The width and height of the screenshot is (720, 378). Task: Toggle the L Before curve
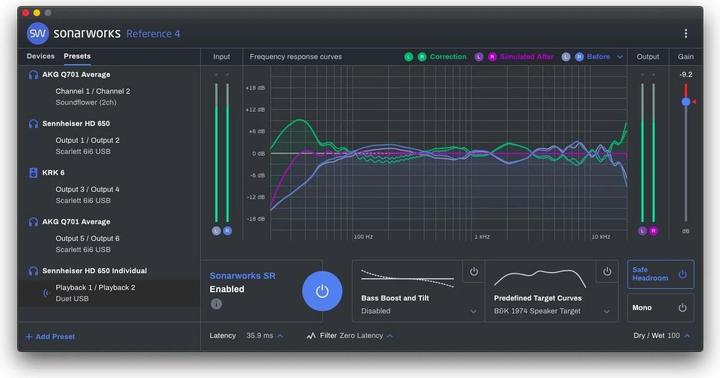pos(566,57)
